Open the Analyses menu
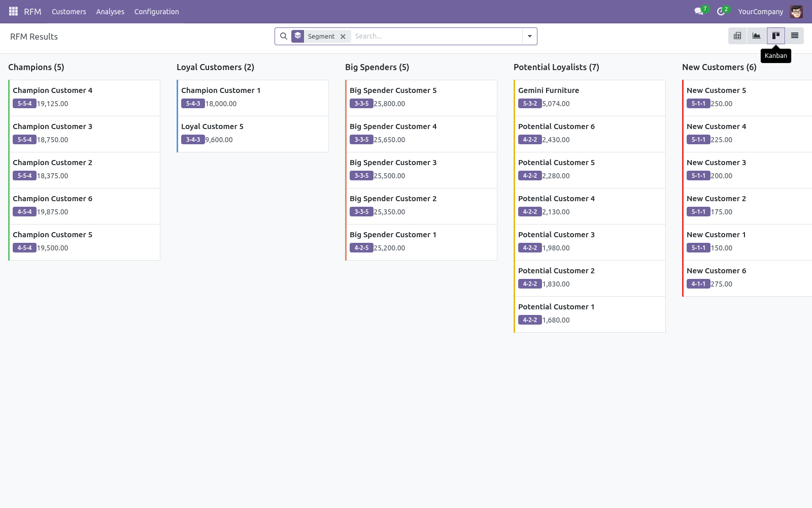812x508 pixels. coord(110,12)
